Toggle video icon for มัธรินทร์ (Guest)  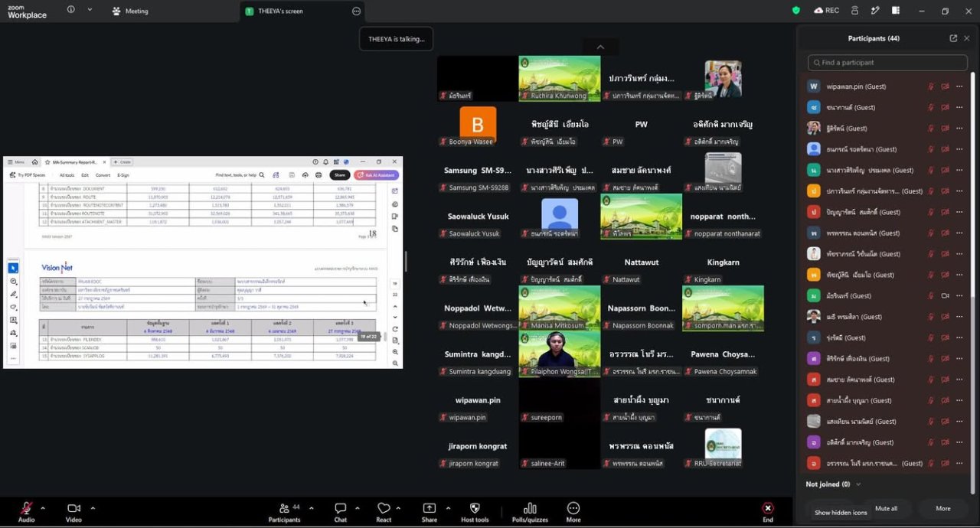[945, 295]
